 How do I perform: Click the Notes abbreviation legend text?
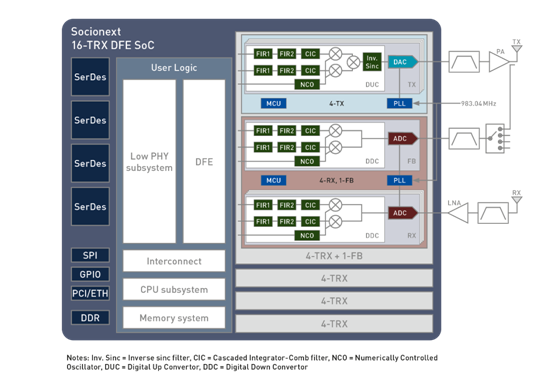click(x=252, y=362)
